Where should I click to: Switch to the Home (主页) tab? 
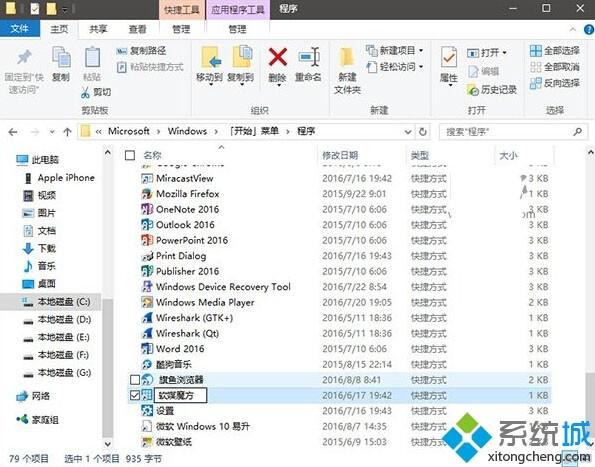coord(59,29)
